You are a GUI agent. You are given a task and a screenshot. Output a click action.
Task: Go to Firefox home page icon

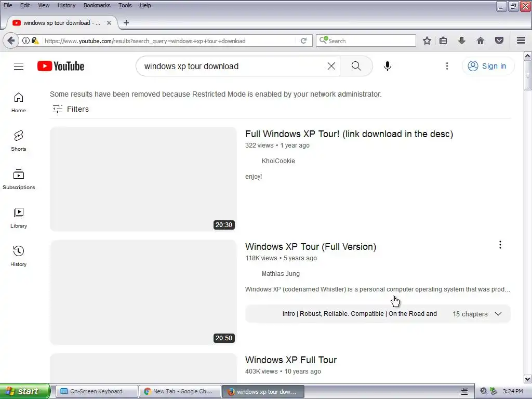[481, 41]
